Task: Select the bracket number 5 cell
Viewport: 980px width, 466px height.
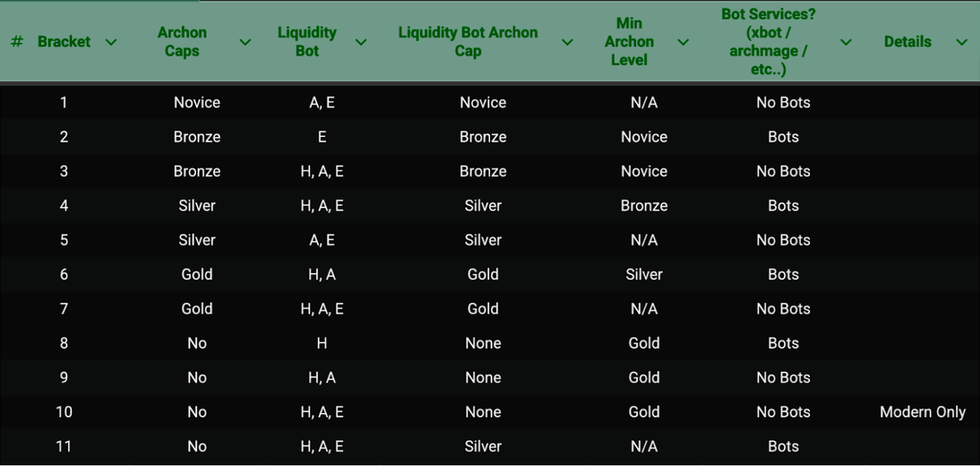Action: (64, 240)
